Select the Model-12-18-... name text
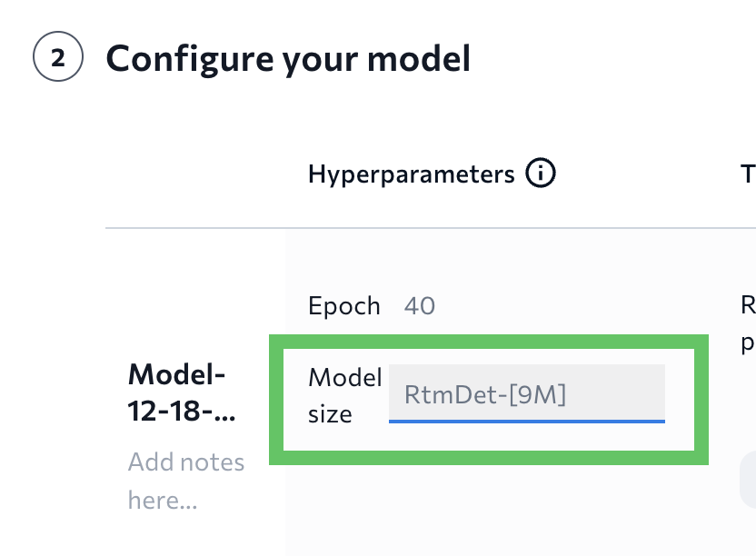 182,392
